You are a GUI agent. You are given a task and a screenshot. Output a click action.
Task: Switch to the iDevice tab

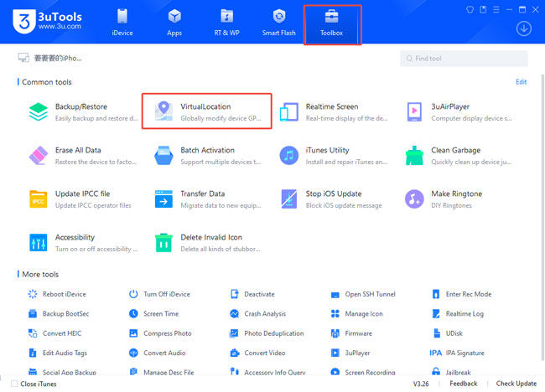(122, 23)
